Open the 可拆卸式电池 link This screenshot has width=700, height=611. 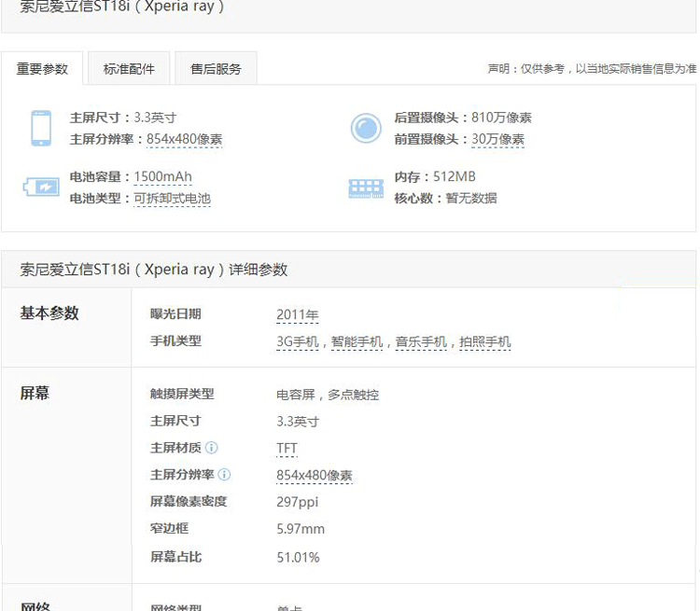[x=173, y=198]
